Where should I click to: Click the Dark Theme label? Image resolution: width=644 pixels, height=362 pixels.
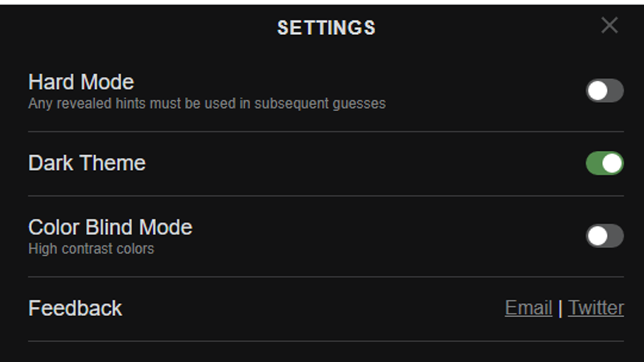[x=87, y=163]
